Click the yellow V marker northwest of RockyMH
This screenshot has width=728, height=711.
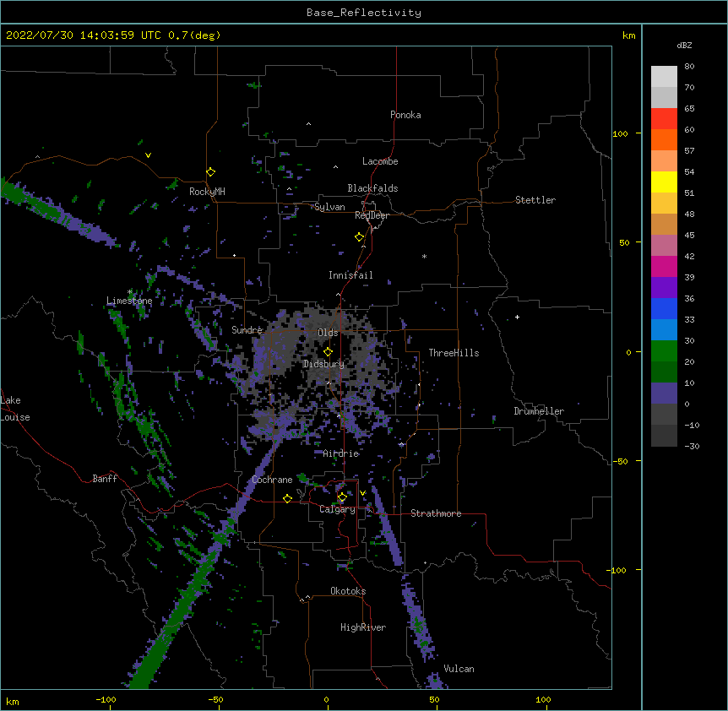(148, 155)
